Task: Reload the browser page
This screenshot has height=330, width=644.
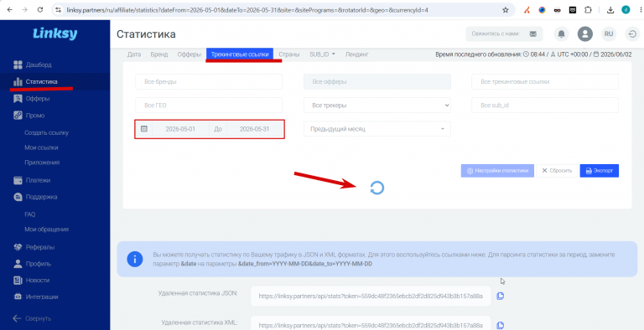Action: tap(40, 10)
